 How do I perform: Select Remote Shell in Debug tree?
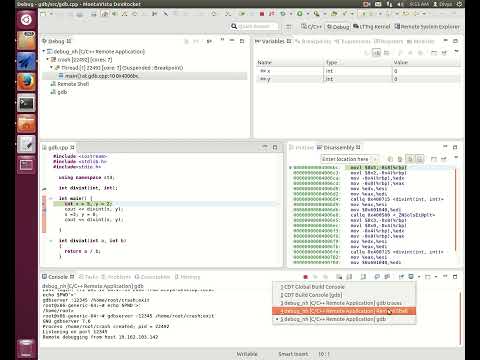coord(70,84)
